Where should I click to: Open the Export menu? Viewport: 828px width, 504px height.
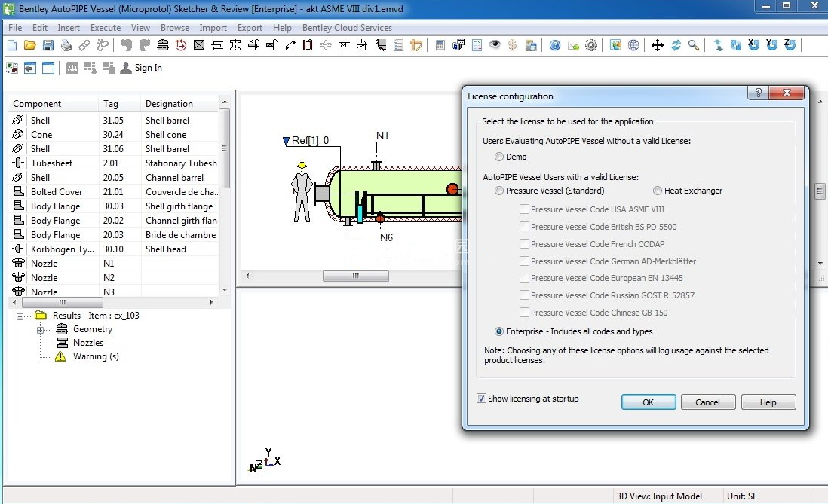250,27
